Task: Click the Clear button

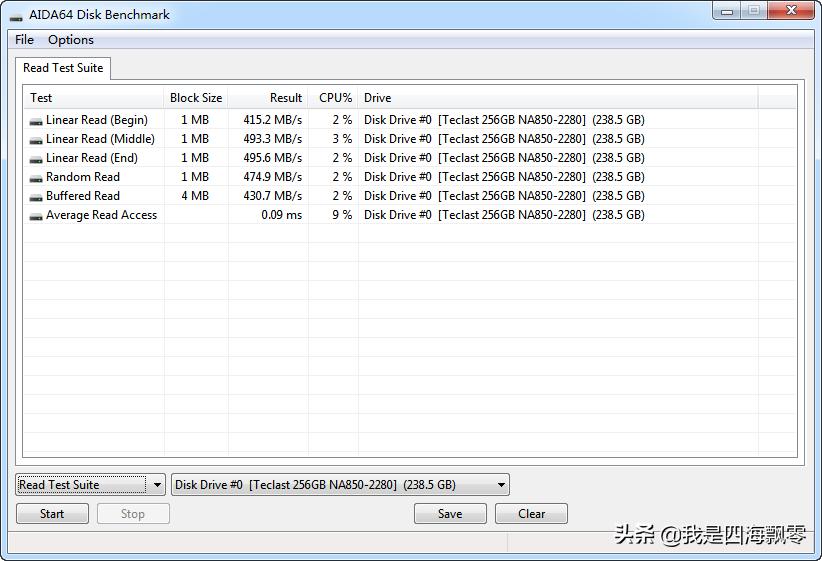Action: (x=531, y=514)
